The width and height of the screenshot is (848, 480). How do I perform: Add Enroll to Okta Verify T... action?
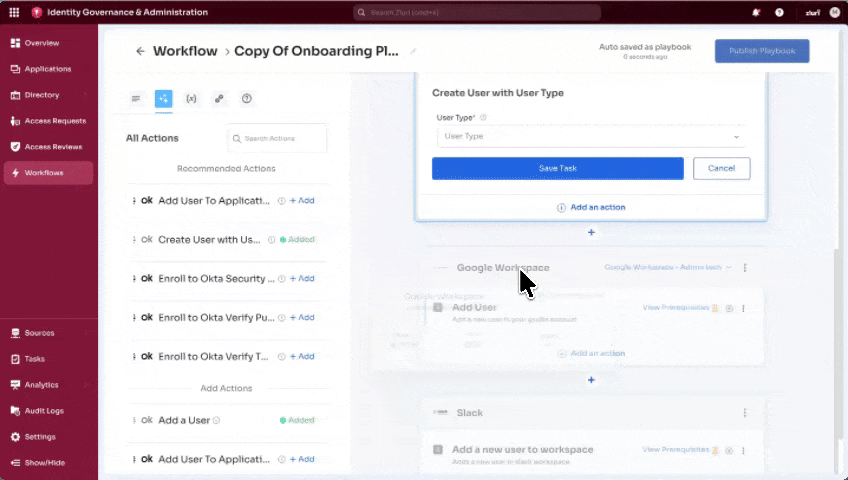click(x=302, y=356)
